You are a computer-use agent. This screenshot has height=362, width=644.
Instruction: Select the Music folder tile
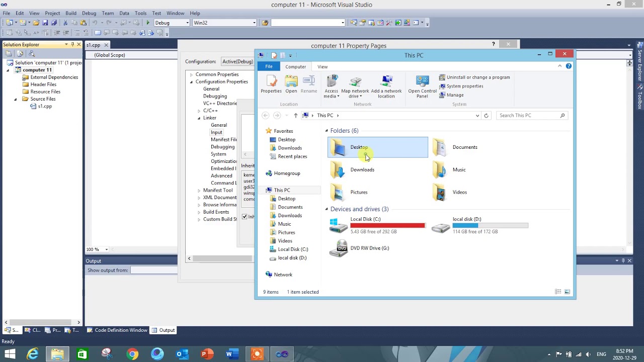pyautogui.click(x=480, y=170)
